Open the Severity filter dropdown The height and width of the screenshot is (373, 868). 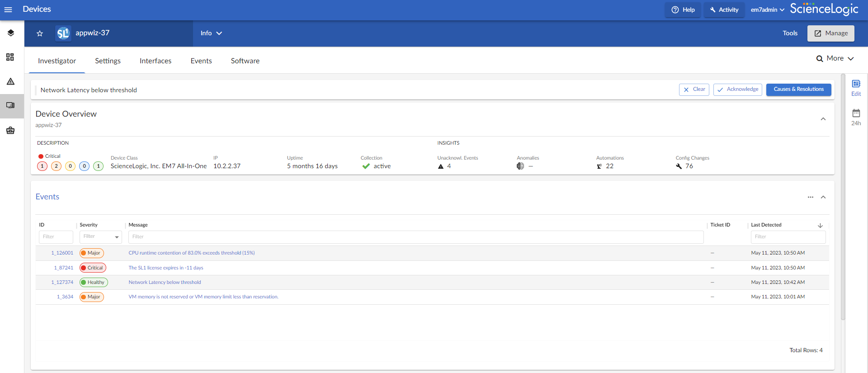coord(101,237)
